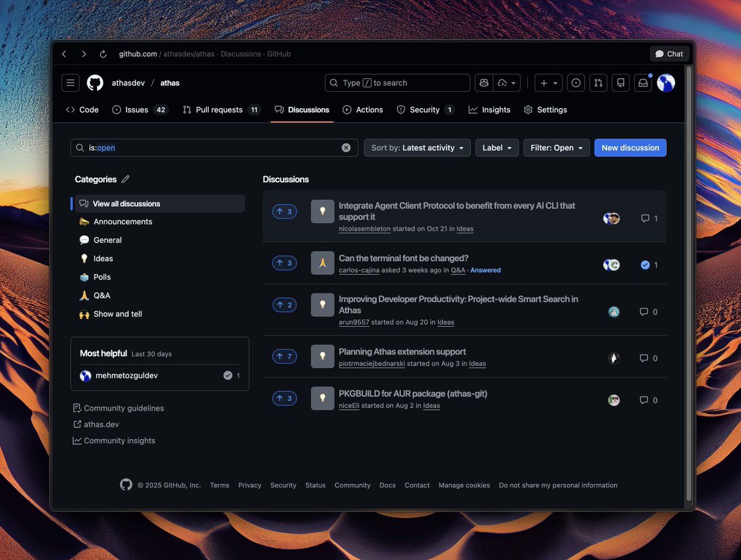Open 'PKGBUILD for AUR package (athas-git)' discussion
Image resolution: width=741 pixels, height=560 pixels.
click(413, 393)
